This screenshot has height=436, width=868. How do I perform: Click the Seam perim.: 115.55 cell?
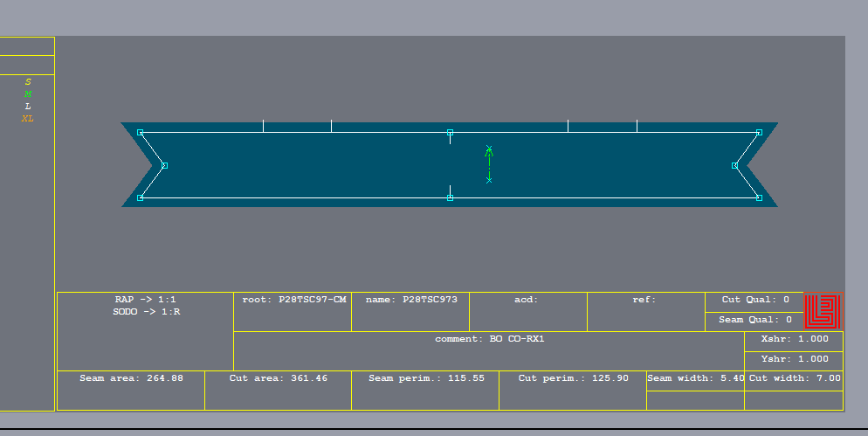(x=425, y=391)
